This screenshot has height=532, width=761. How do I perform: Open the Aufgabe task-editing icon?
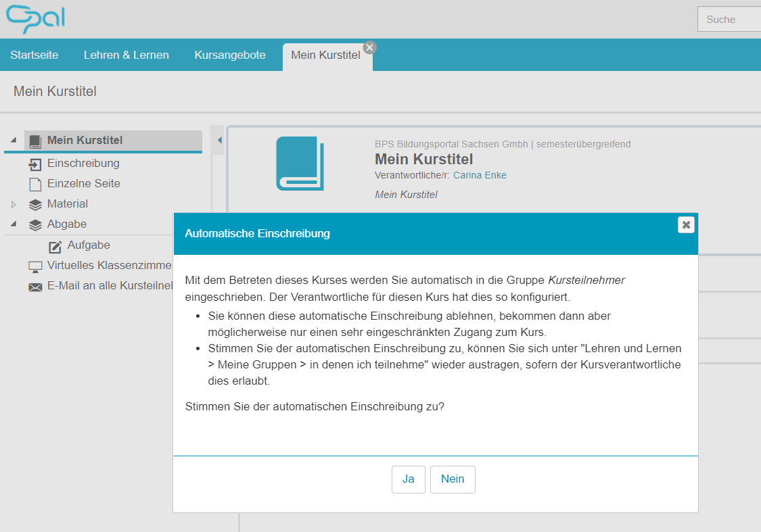pyautogui.click(x=55, y=246)
